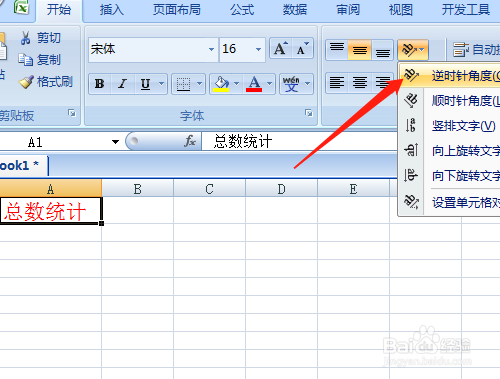This screenshot has width=500, height=379.
Task: Click the formula bar containing 总数统计
Action: pyautogui.click(x=299, y=141)
